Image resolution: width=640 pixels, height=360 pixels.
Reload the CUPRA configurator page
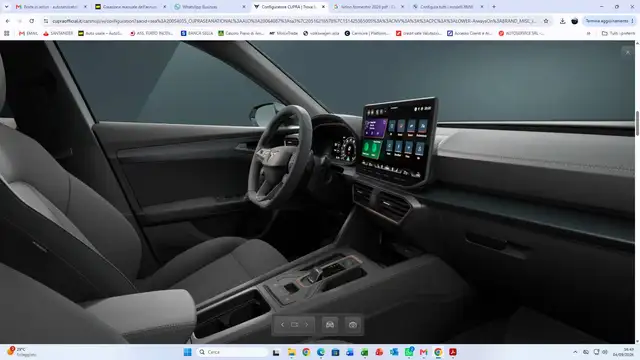coord(31,21)
